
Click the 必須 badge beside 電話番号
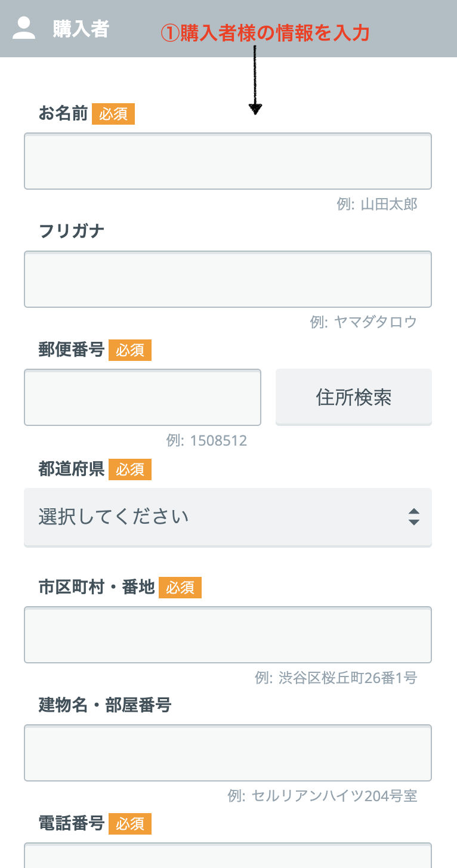click(x=130, y=824)
